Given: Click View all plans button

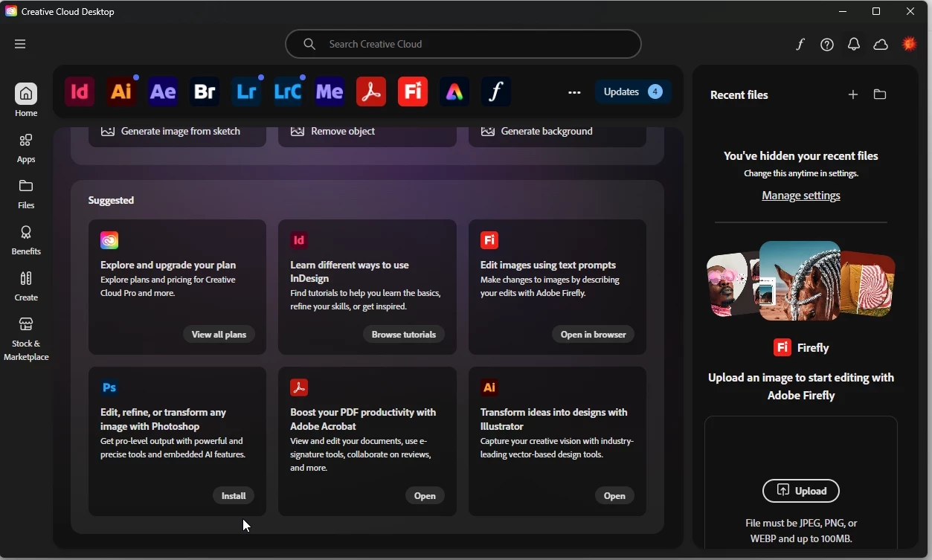Looking at the screenshot, I should (219, 335).
